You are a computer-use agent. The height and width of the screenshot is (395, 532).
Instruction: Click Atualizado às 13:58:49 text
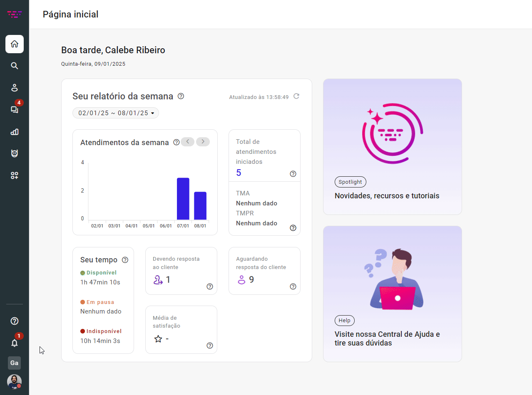click(259, 97)
